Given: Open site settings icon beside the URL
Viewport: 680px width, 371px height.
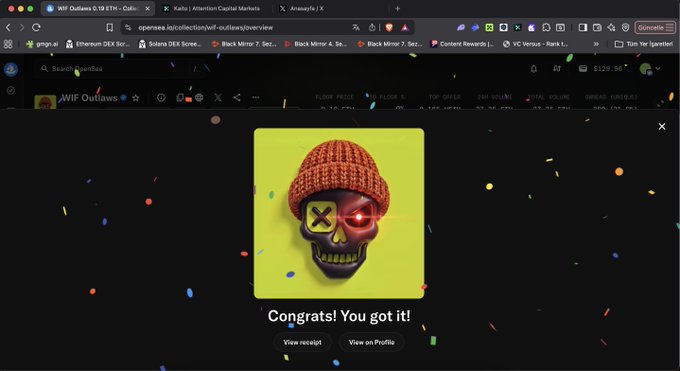Looking at the screenshot, I should 128,27.
